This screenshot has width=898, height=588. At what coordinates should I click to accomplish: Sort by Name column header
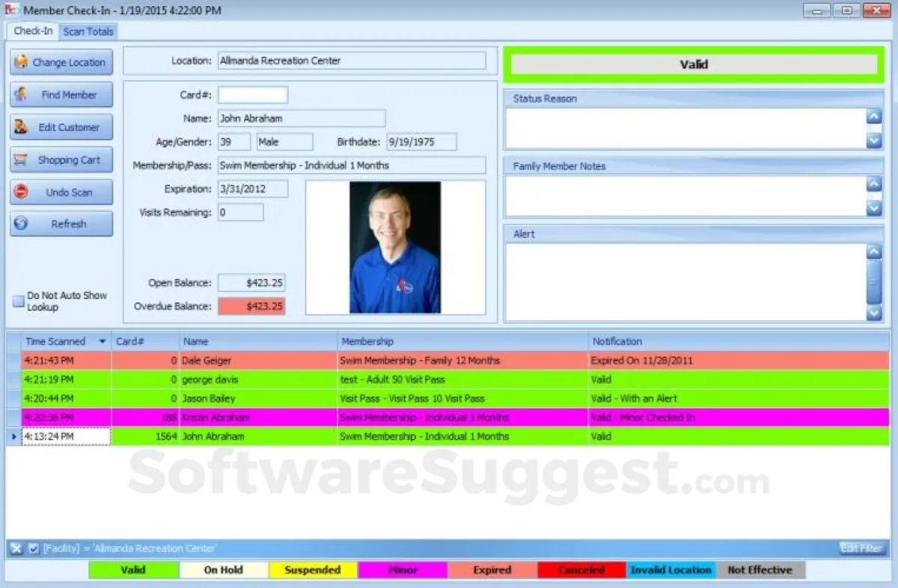(x=259, y=342)
